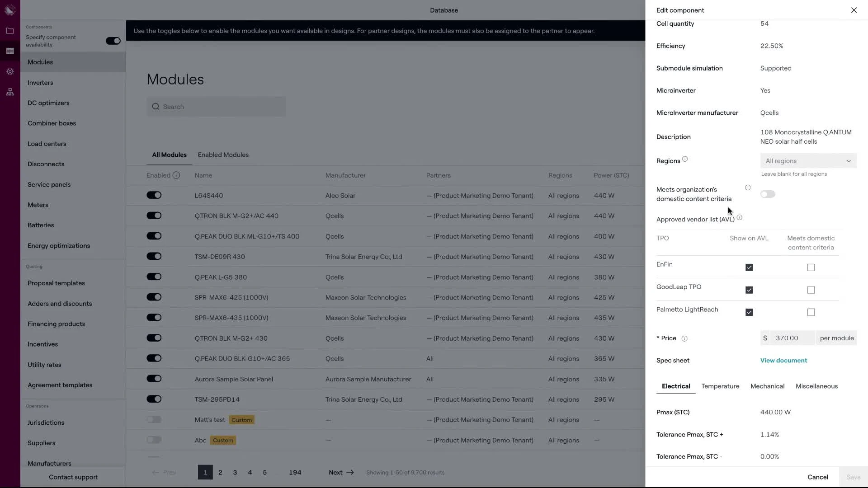
Task: Open the projects folder icon in left rail
Action: 10,31
